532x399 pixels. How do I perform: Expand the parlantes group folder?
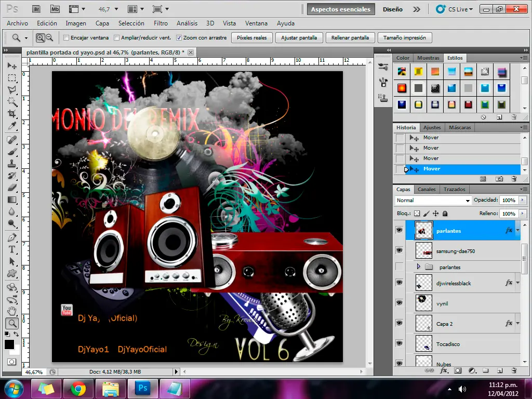click(418, 267)
